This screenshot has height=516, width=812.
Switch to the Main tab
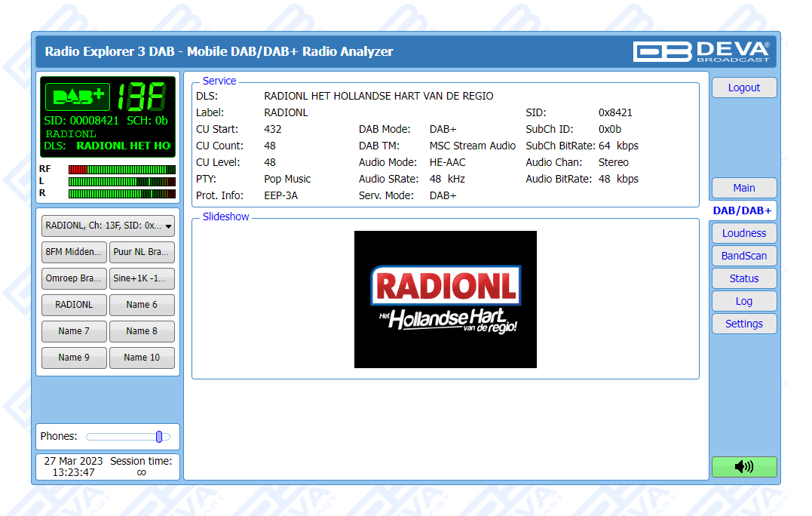click(x=743, y=188)
